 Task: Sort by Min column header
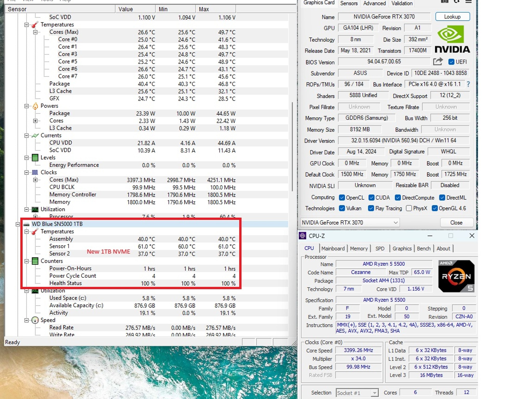(176, 9)
